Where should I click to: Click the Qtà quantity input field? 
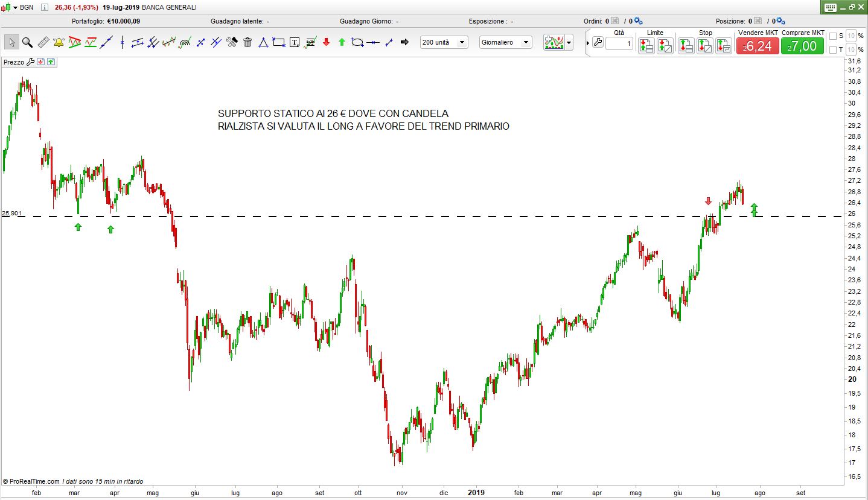619,43
